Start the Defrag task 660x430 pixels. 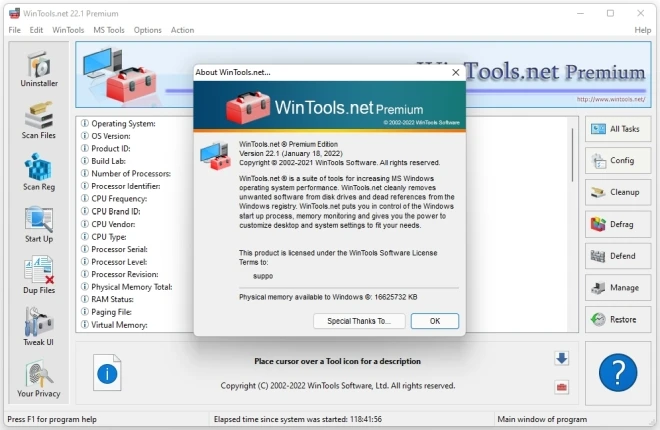[617, 224]
